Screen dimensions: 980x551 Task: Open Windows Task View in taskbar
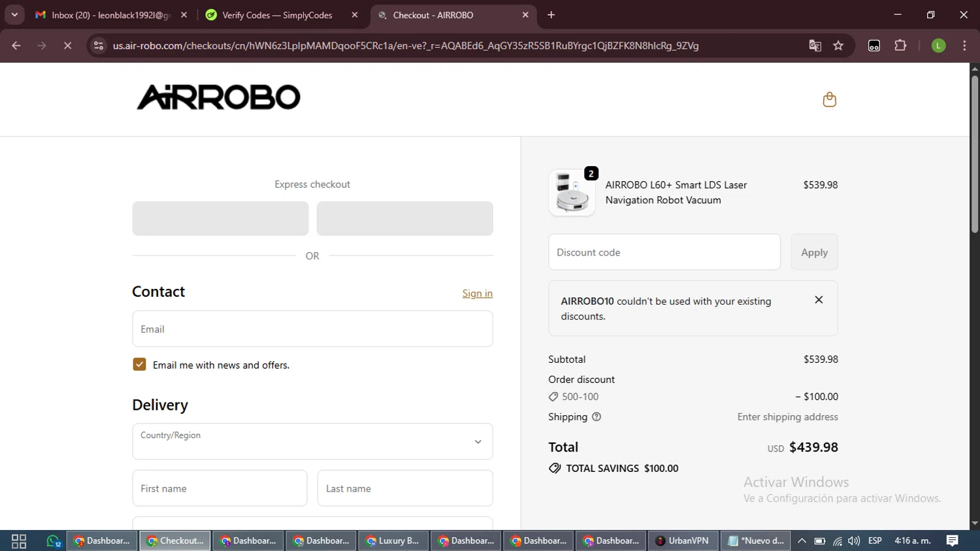click(19, 541)
